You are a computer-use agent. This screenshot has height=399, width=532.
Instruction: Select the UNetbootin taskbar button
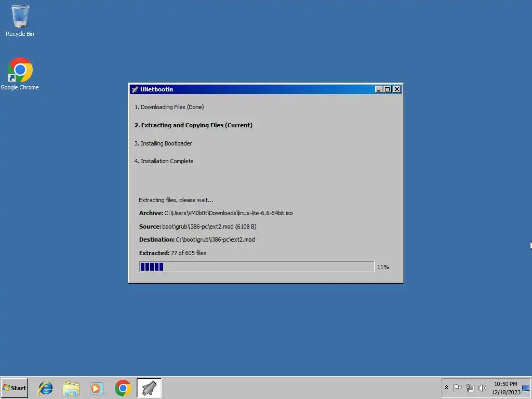149,388
